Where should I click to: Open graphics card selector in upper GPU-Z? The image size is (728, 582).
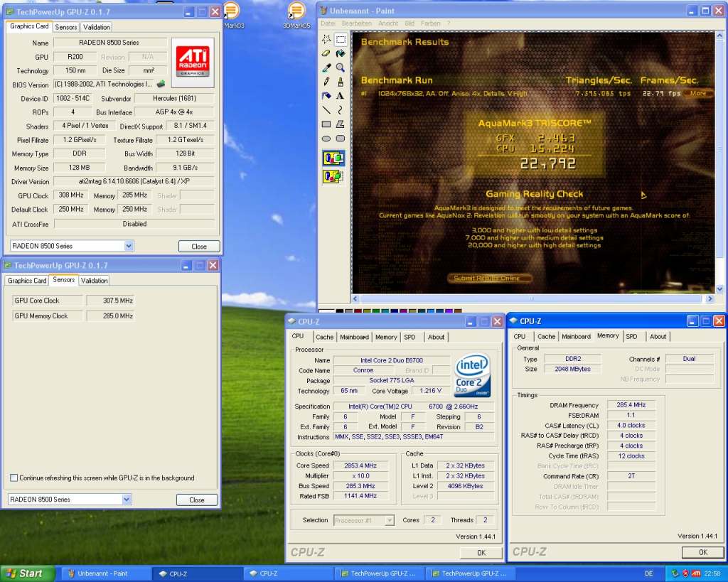[129, 246]
